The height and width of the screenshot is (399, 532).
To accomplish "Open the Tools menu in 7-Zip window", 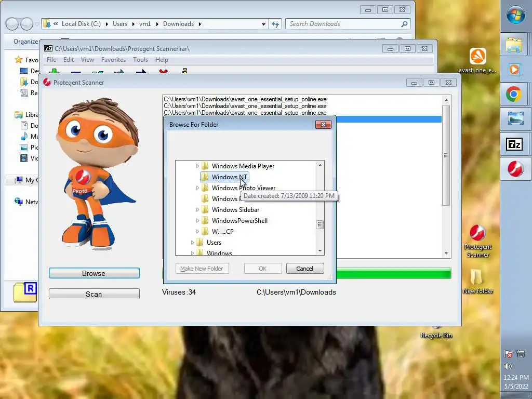I will [x=140, y=59].
